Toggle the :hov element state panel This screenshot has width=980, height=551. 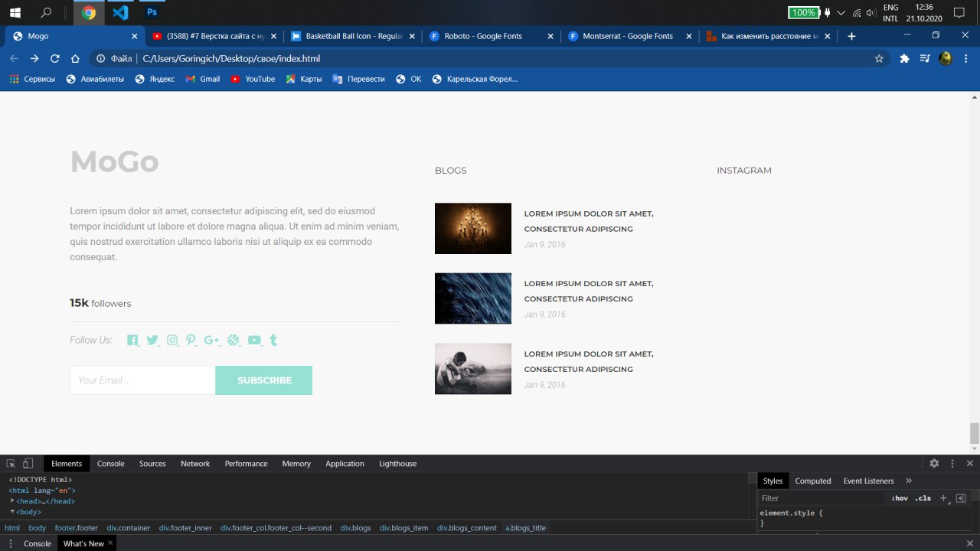[899, 498]
